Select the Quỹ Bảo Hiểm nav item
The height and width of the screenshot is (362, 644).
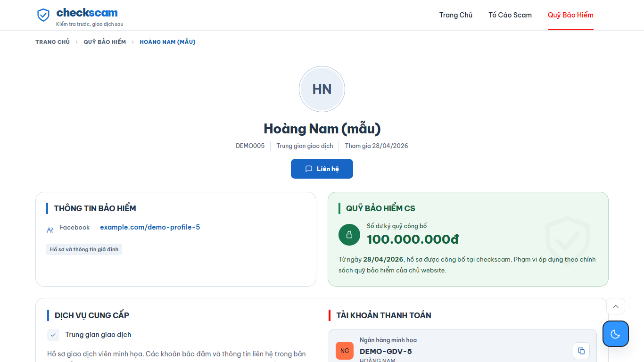(x=570, y=15)
